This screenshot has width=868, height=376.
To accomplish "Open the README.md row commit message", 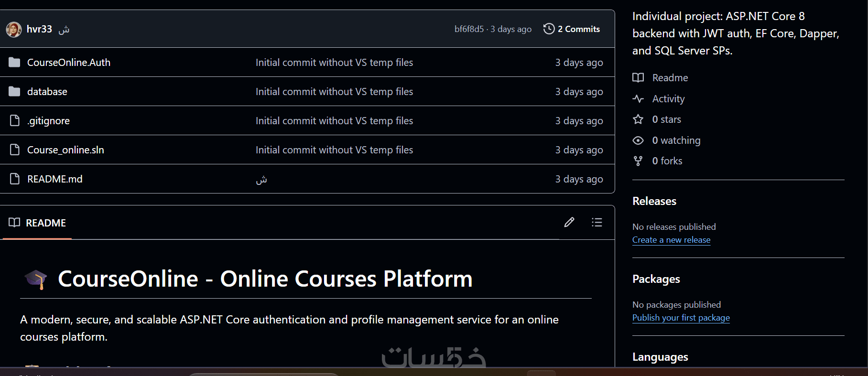I will click(x=261, y=180).
